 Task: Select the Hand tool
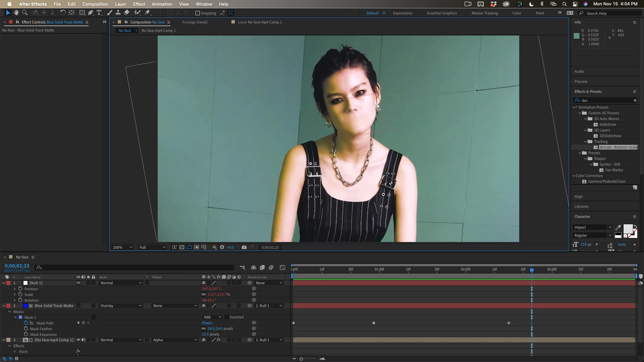click(16, 13)
